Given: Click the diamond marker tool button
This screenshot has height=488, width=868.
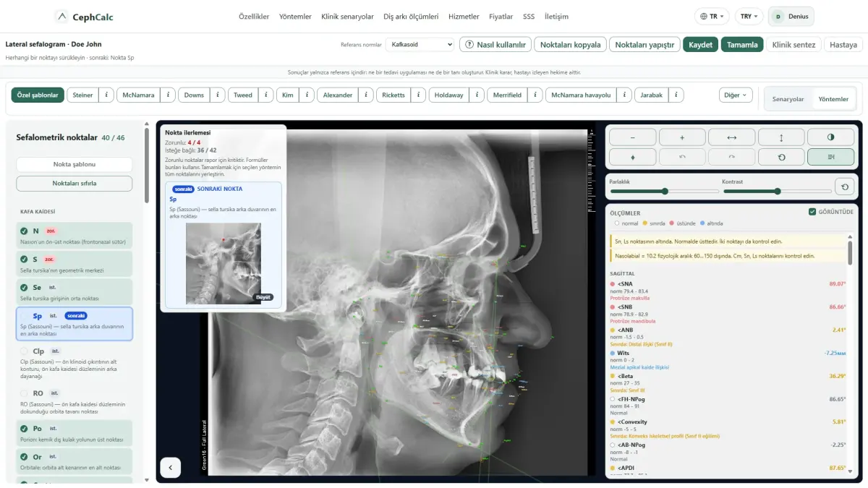Looking at the screenshot, I should click(x=633, y=157).
